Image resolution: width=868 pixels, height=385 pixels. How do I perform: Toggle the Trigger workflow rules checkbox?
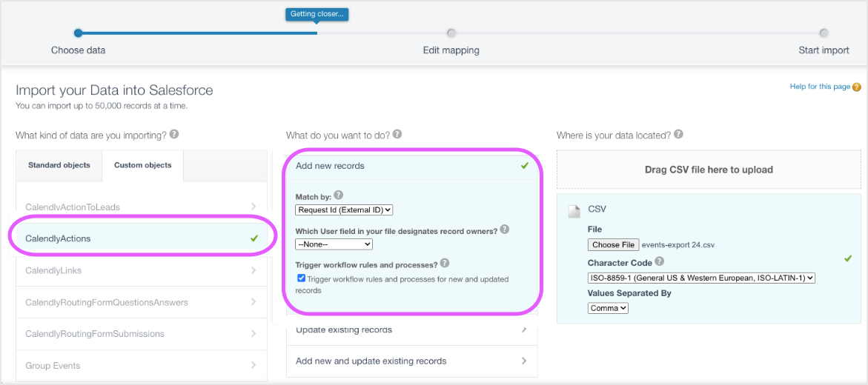(301, 279)
